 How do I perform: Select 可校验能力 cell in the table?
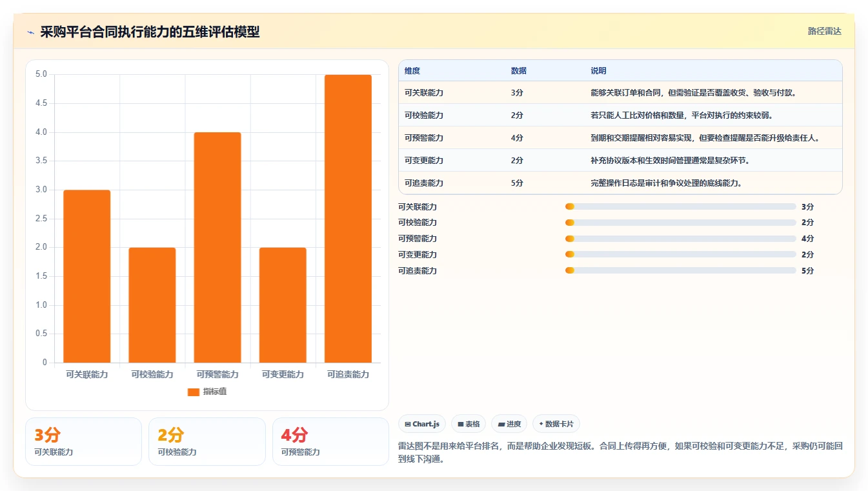(x=424, y=115)
